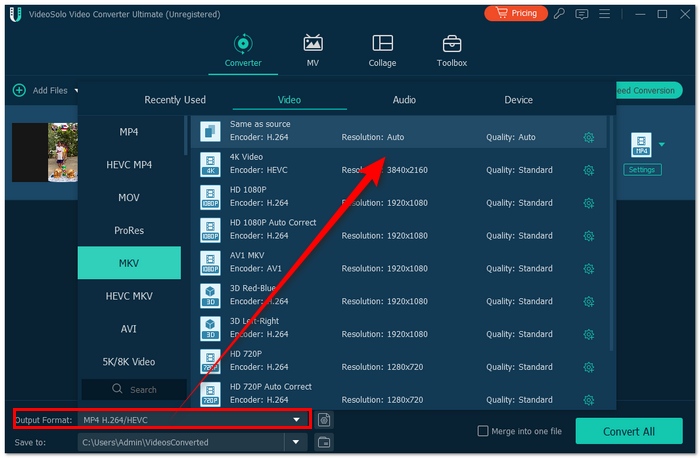This screenshot has height=458, width=700.
Task: Select the HD 720P preset icon
Action: [210, 361]
